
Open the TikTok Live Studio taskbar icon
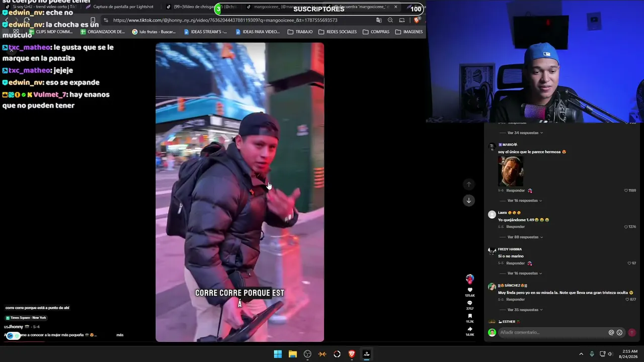click(x=367, y=354)
